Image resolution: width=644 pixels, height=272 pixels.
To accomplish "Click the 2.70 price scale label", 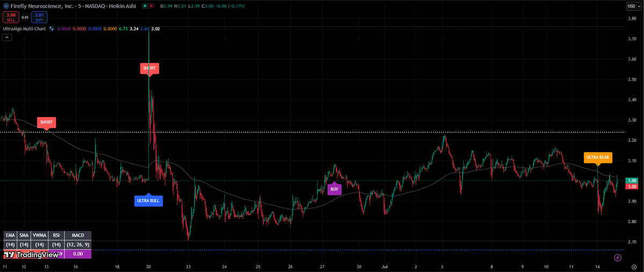I will tap(632, 241).
